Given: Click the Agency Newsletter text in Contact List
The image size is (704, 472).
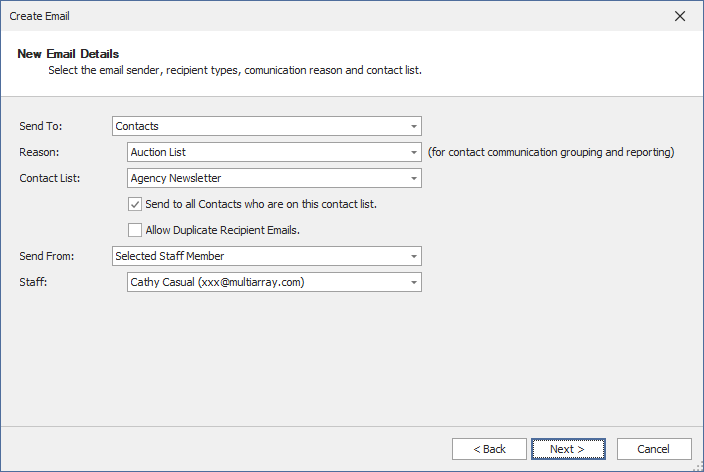Looking at the screenshot, I should point(176,178).
